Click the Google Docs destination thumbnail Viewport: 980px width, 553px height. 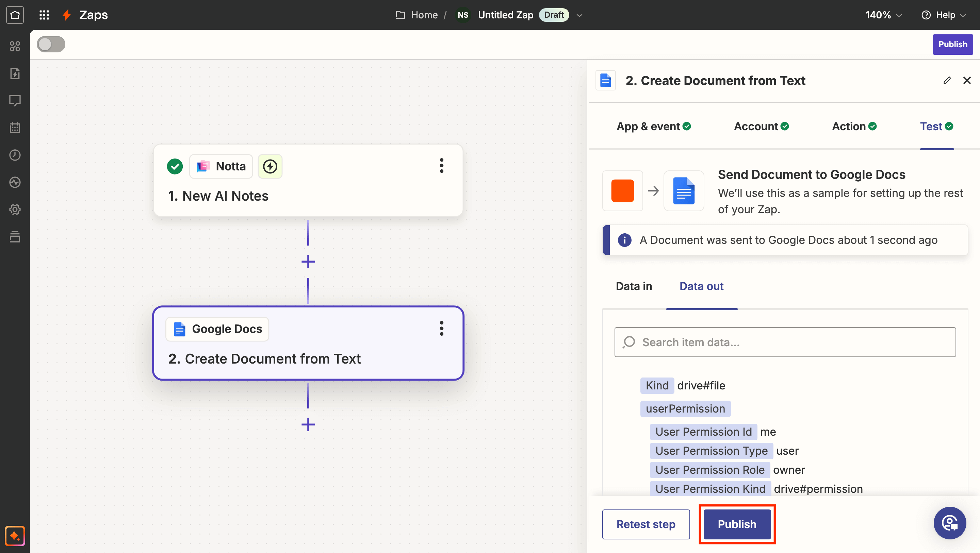684,190
